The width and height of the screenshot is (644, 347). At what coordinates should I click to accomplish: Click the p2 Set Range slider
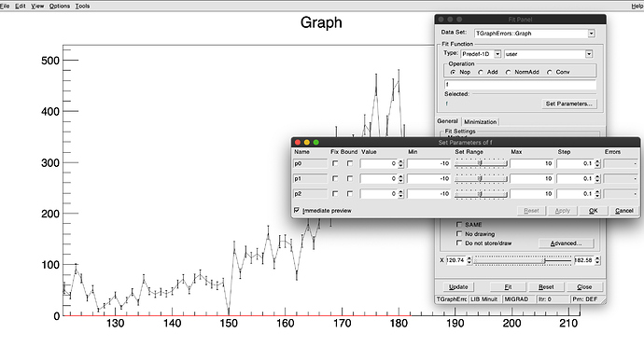481,193
